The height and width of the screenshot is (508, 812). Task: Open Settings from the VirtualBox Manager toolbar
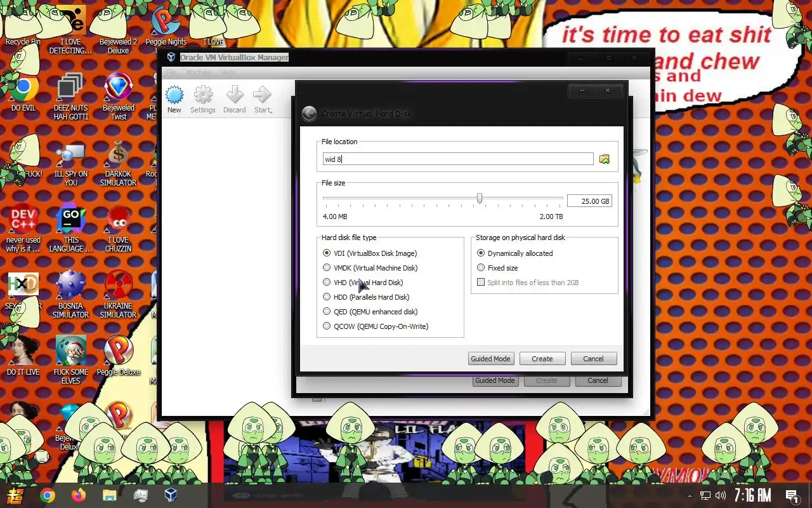pos(203,100)
